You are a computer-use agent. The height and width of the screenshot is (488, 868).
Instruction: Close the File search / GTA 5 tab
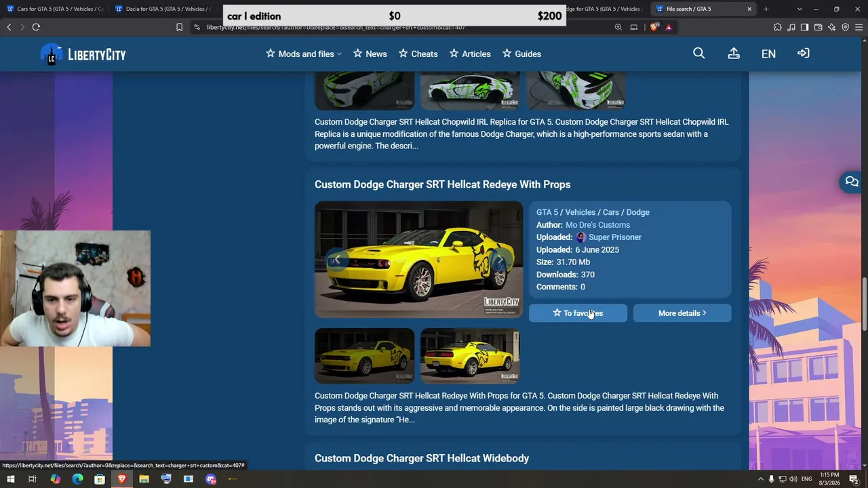pos(749,9)
